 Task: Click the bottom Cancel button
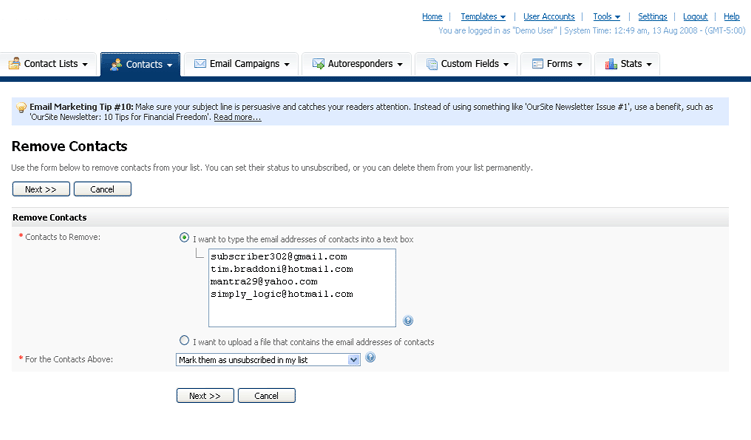[x=267, y=395]
